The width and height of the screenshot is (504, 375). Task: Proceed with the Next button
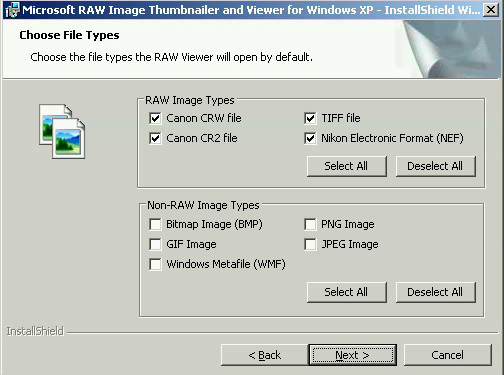(353, 355)
